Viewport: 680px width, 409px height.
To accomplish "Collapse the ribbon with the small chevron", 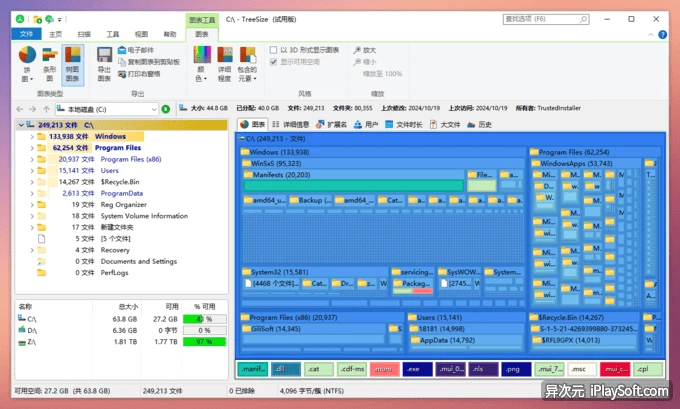I will tap(650, 35).
